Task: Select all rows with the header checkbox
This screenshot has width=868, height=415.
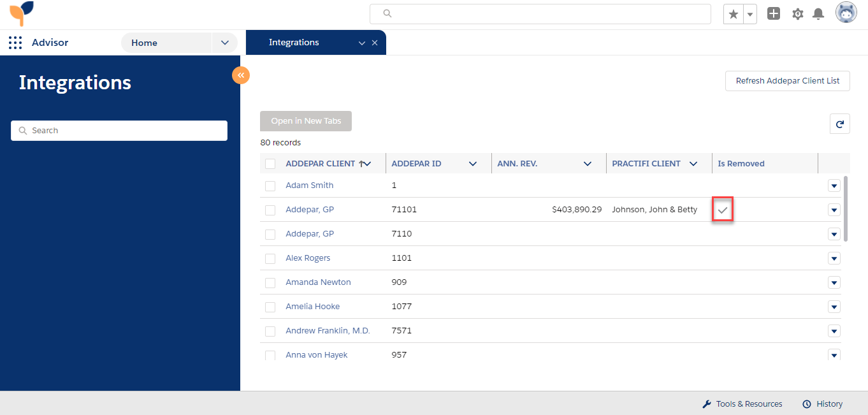Action: pyautogui.click(x=270, y=163)
